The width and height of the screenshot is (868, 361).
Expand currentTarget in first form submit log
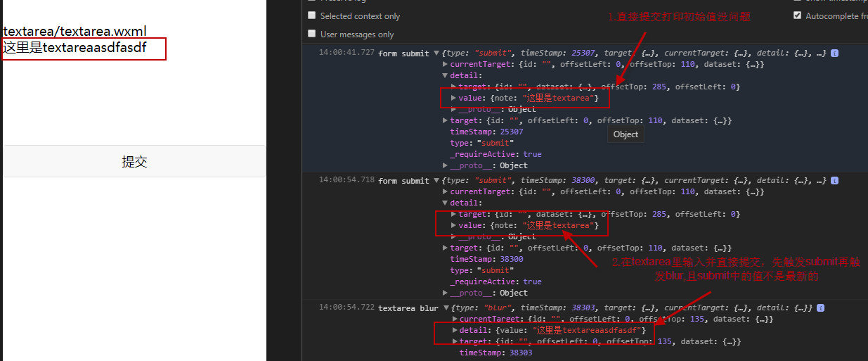[x=445, y=65]
